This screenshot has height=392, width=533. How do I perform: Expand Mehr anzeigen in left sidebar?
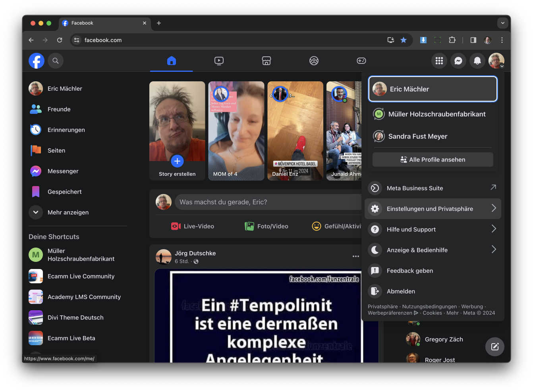68,212
